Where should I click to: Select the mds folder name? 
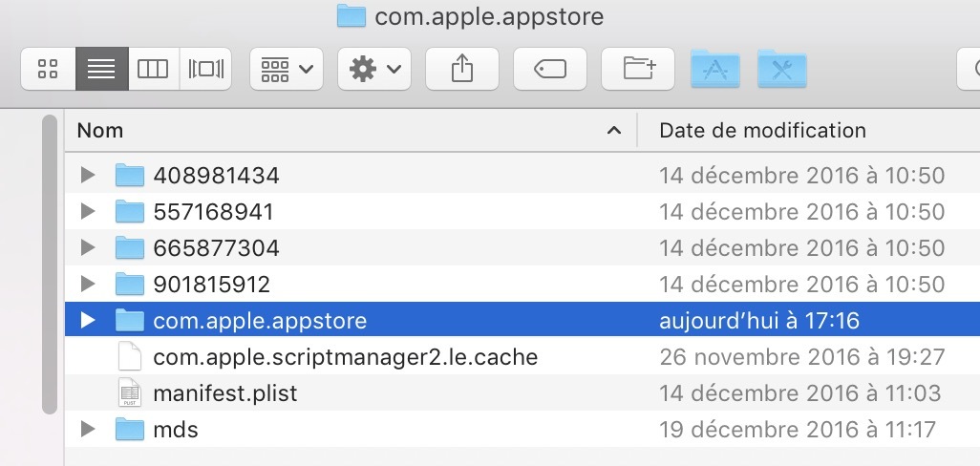click(176, 430)
